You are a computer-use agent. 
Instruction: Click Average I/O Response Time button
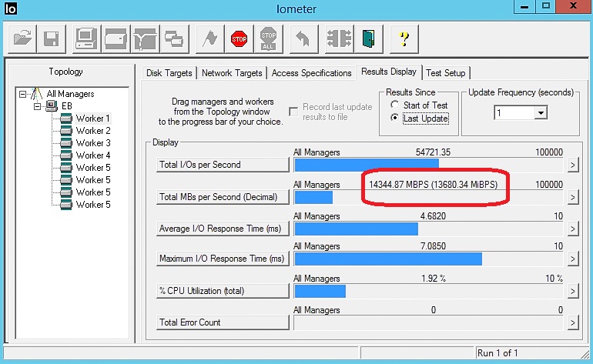pos(223,229)
